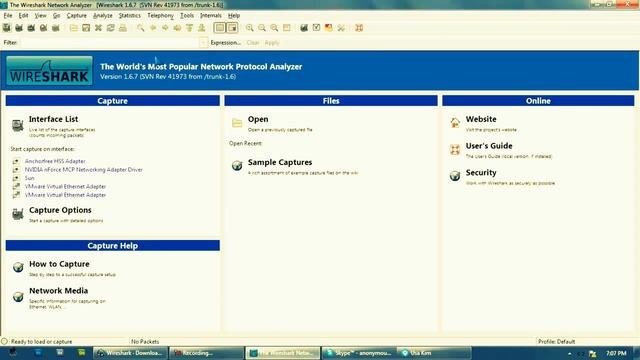The width and height of the screenshot is (640, 360).
Task: Open the User's Guide link
Action: (489, 146)
